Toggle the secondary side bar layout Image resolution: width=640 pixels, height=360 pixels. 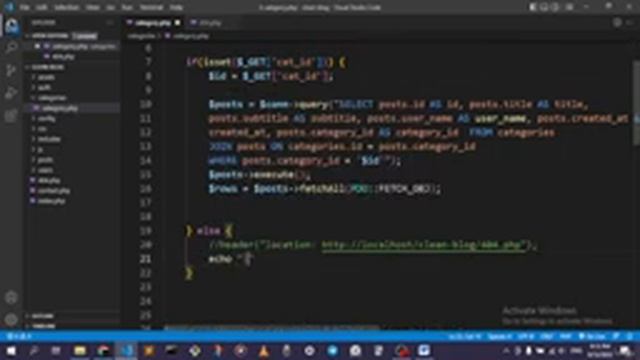[x=556, y=7]
